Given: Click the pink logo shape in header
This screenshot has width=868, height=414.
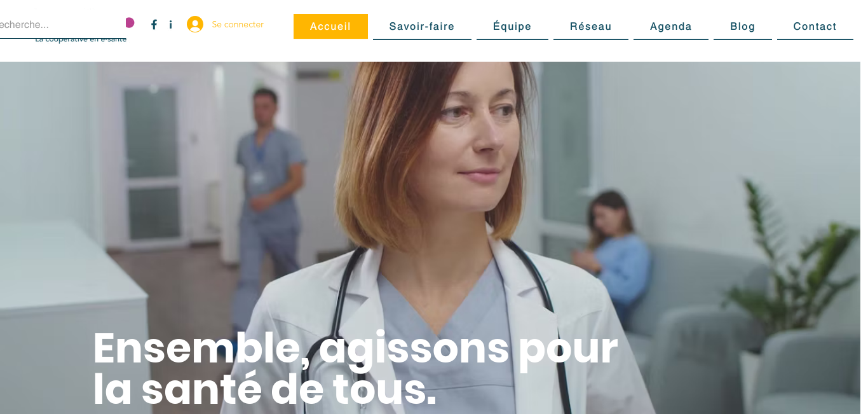Looking at the screenshot, I should pos(130,23).
